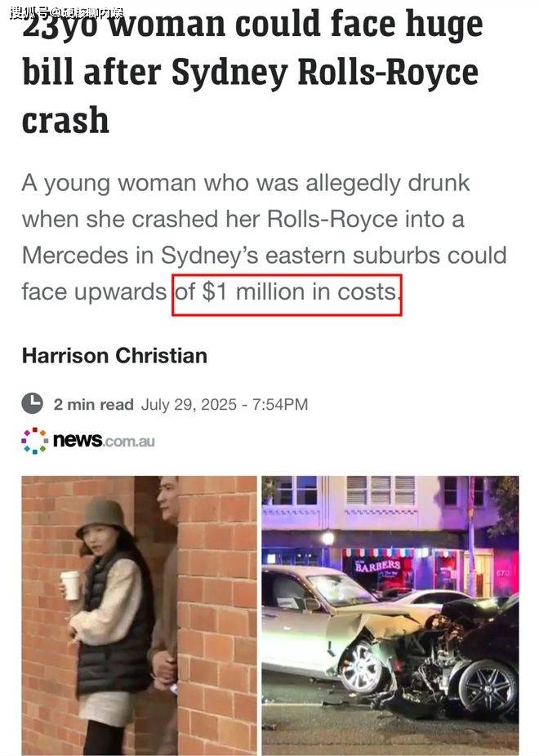Open the crashed cars night photo
Image resolution: width=539 pixels, height=756 pixels.
click(390, 616)
